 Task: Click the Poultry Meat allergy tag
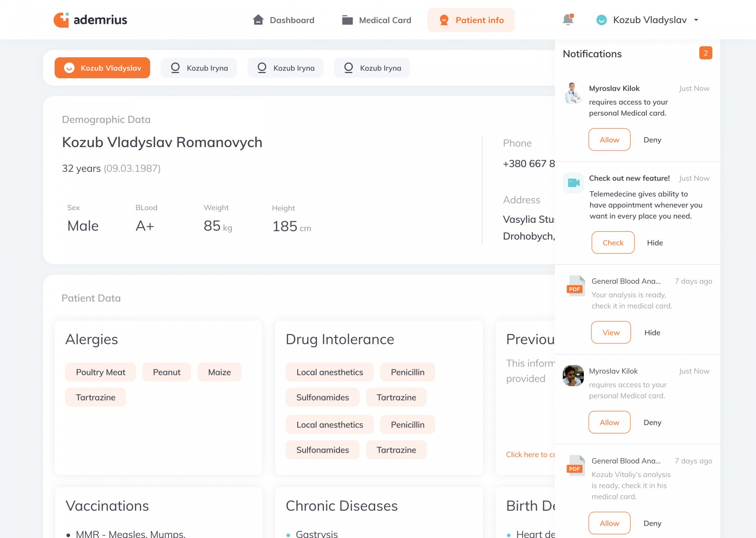point(100,372)
